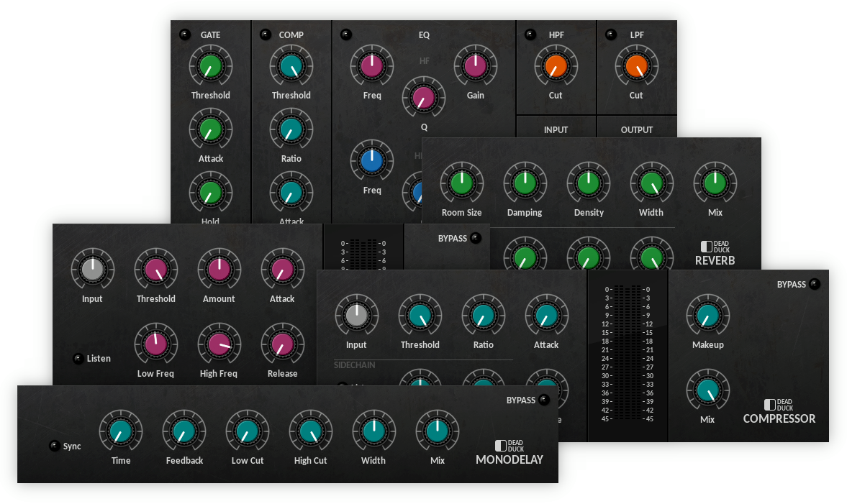The width and height of the screenshot is (847, 504).
Task: Toggle BYPASS on the Compressor plugin
Action: (x=815, y=284)
